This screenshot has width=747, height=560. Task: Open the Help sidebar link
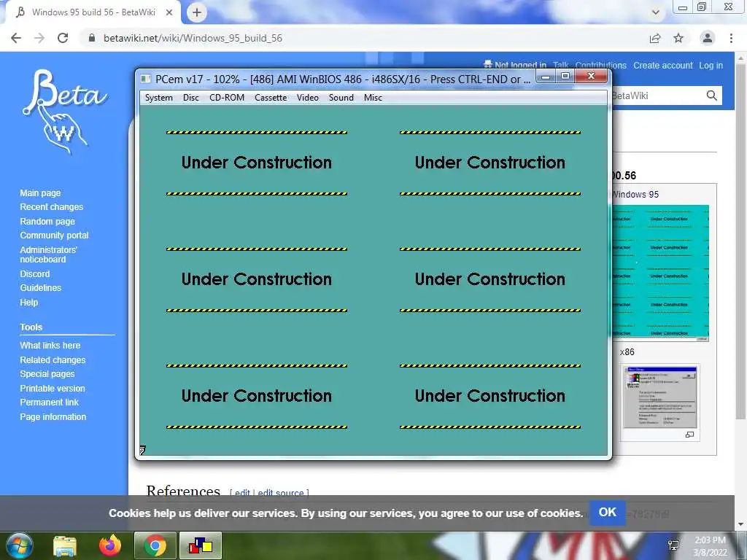pos(29,303)
